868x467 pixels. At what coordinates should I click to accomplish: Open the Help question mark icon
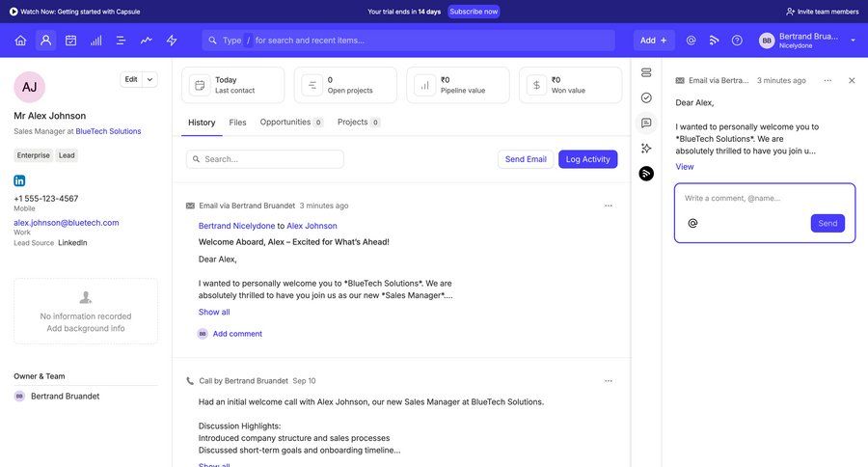click(x=737, y=41)
